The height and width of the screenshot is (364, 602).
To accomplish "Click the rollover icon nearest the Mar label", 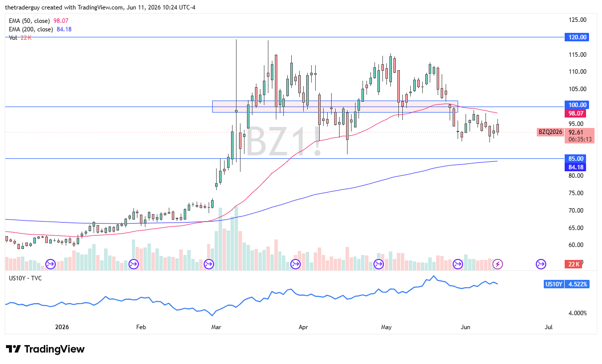I will coord(209,264).
